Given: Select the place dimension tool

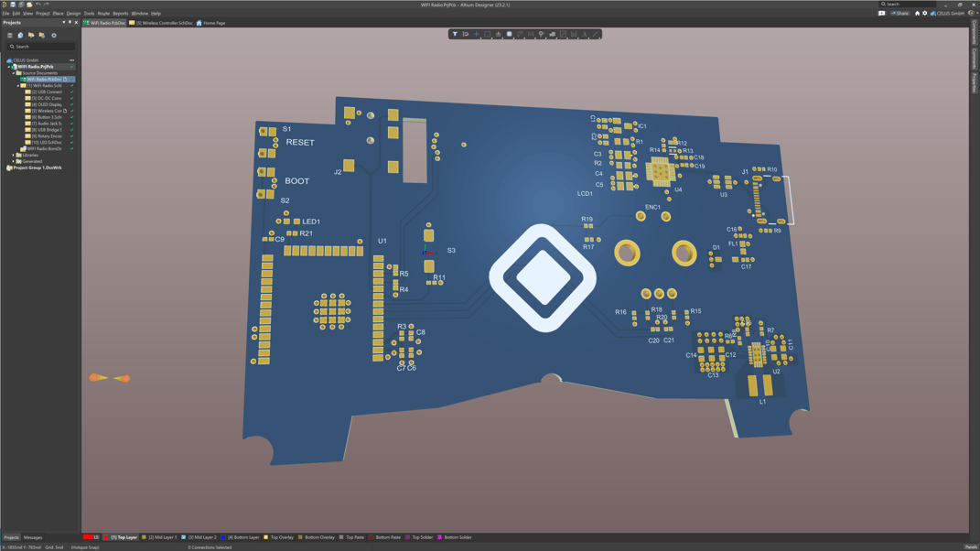Looking at the screenshot, I should 574,35.
